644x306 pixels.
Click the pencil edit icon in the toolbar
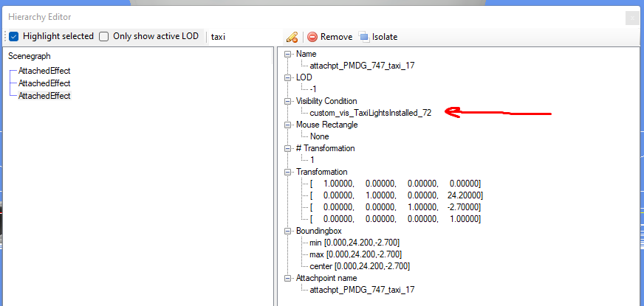coord(292,36)
